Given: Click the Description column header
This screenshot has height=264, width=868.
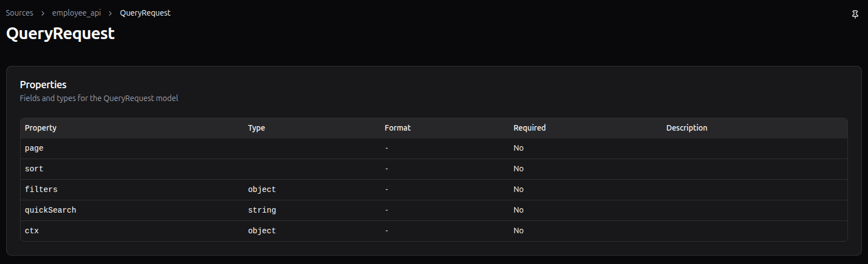Looking at the screenshot, I should [686, 128].
